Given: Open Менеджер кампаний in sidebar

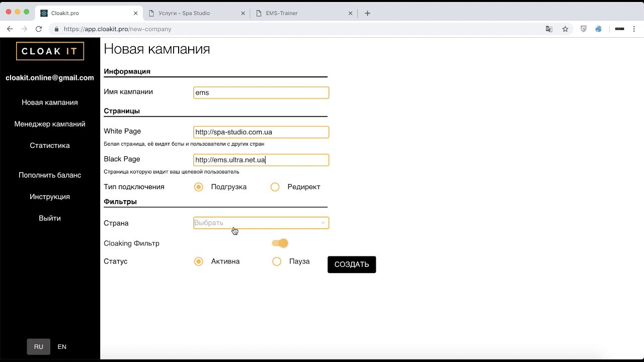Looking at the screenshot, I should tap(50, 124).
